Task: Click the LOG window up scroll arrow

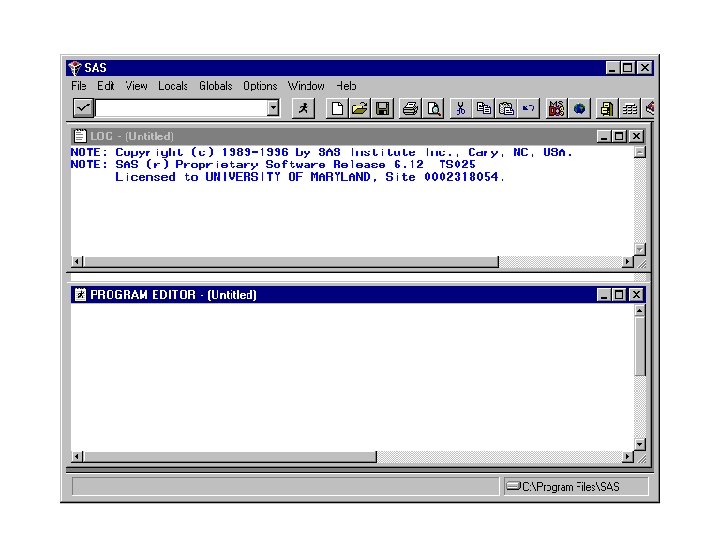Action: pos(640,152)
